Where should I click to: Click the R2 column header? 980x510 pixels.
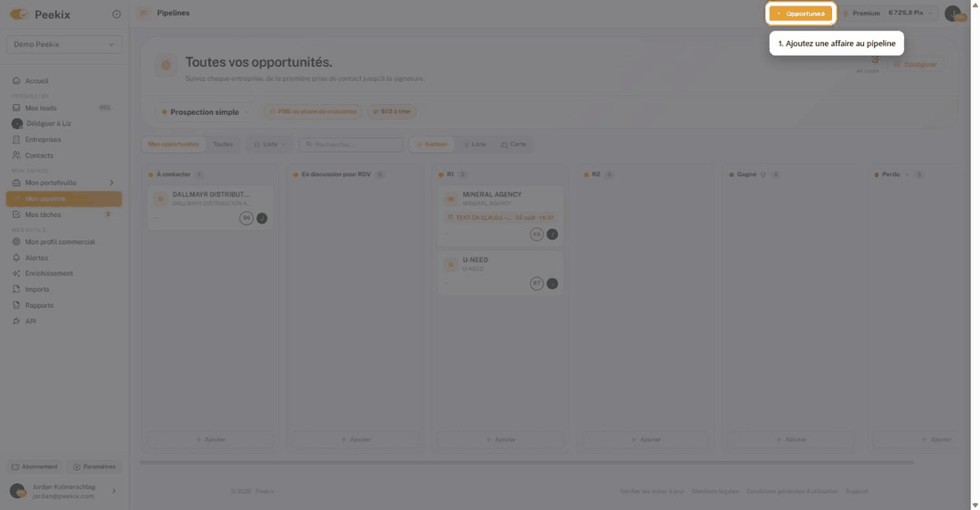click(598, 174)
